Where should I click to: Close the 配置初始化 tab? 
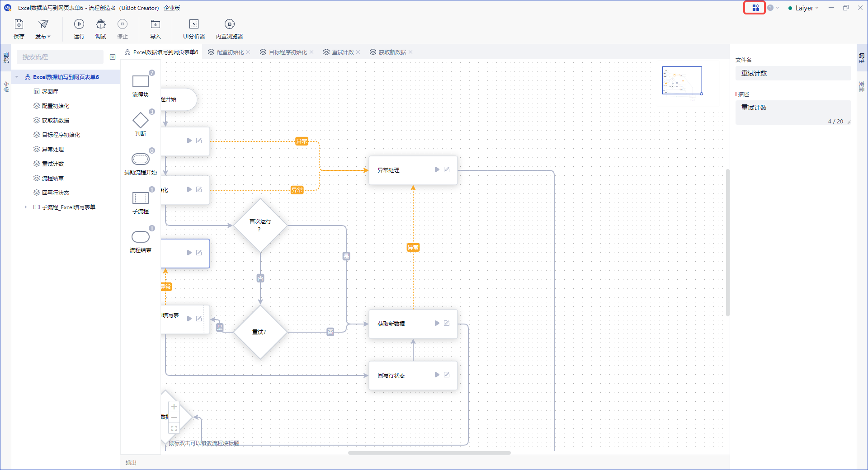click(248, 52)
